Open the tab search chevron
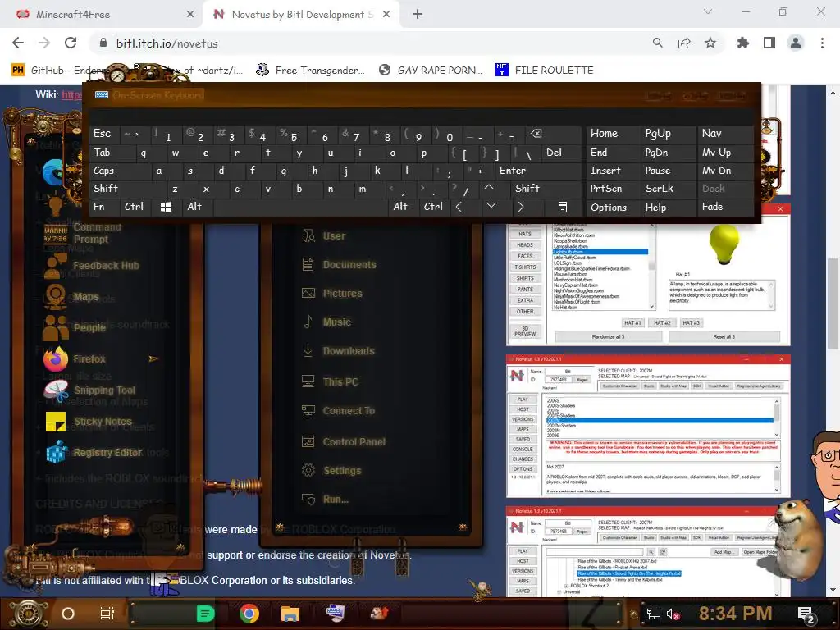The image size is (840, 630). pos(708,11)
